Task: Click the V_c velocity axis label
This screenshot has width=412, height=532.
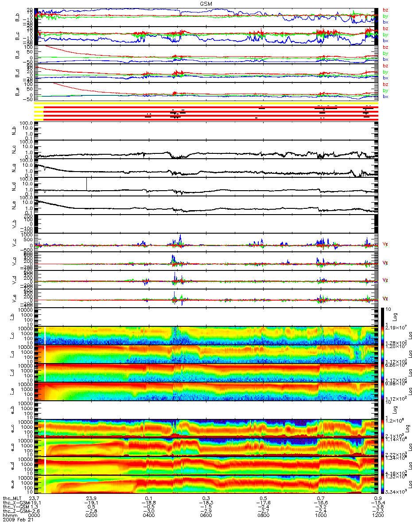Action: [13, 243]
